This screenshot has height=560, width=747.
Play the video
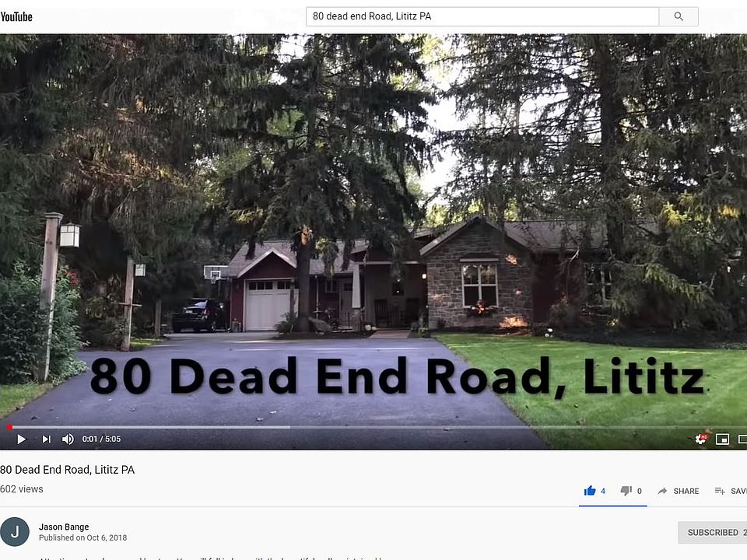[x=22, y=439]
